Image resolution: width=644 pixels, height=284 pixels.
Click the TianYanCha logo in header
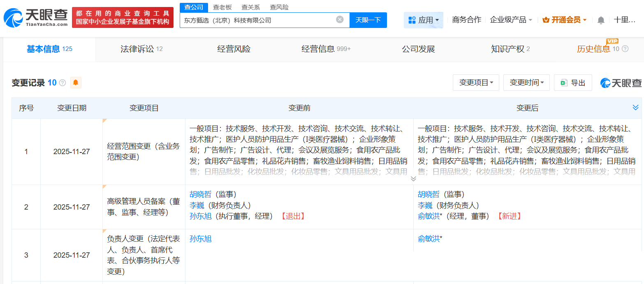tap(35, 18)
